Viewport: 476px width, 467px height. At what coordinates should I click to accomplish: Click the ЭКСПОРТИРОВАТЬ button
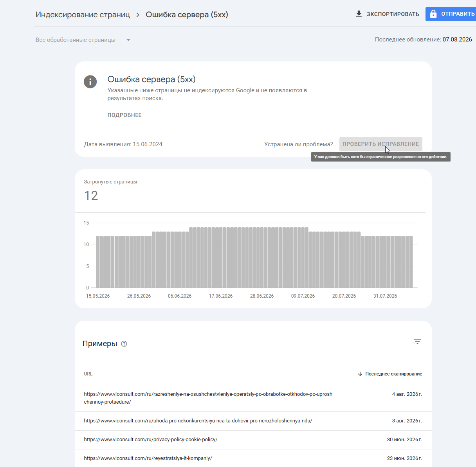click(387, 14)
